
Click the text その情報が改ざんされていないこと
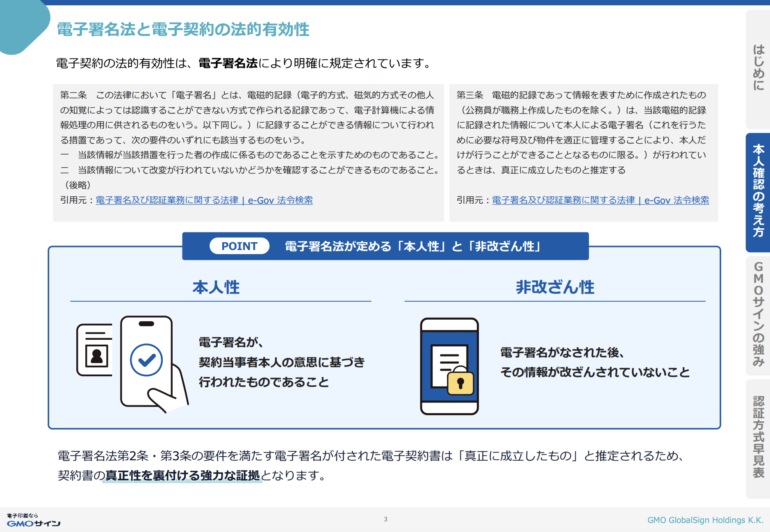[595, 372]
